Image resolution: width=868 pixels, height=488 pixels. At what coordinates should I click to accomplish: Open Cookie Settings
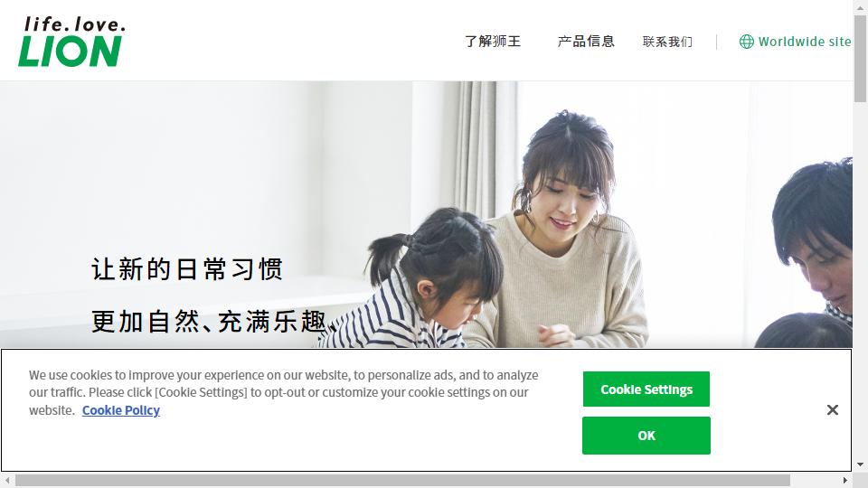(x=646, y=389)
